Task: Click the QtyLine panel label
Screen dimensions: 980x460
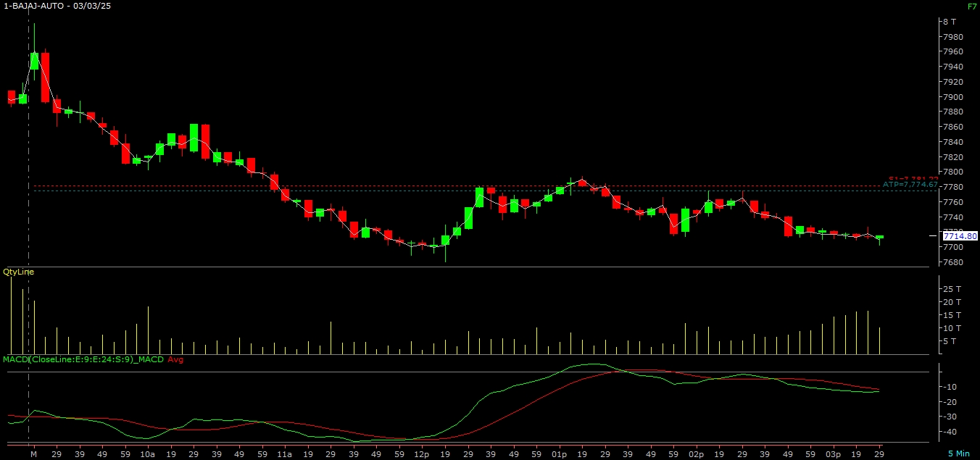Action: 18,272
